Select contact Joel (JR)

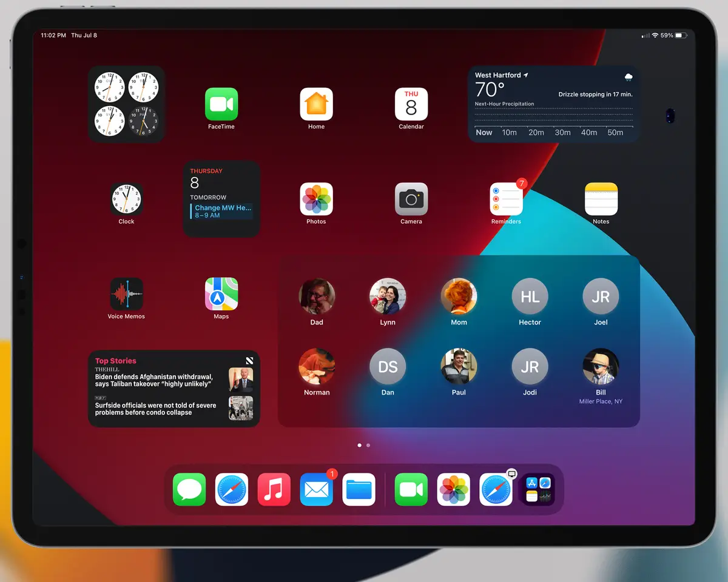coord(601,296)
